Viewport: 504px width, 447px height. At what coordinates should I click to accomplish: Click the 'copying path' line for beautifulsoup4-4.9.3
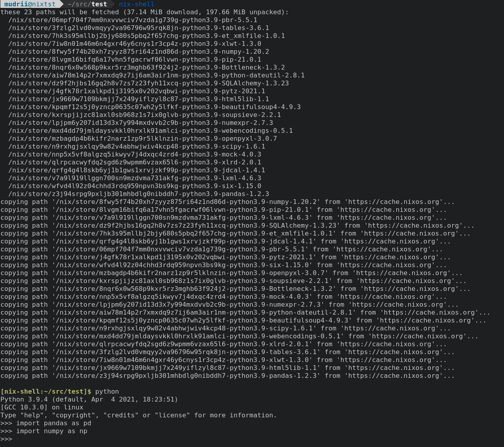coord(244,320)
